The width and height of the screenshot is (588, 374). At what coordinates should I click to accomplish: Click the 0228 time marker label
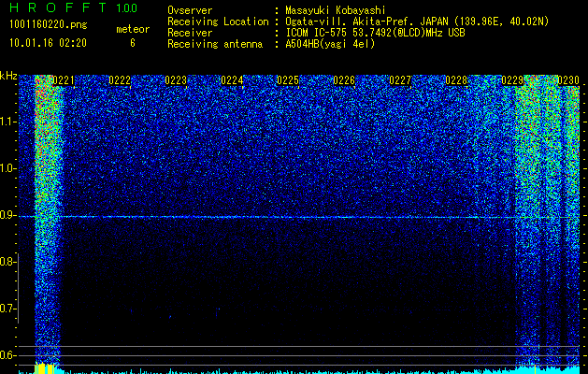456,80
